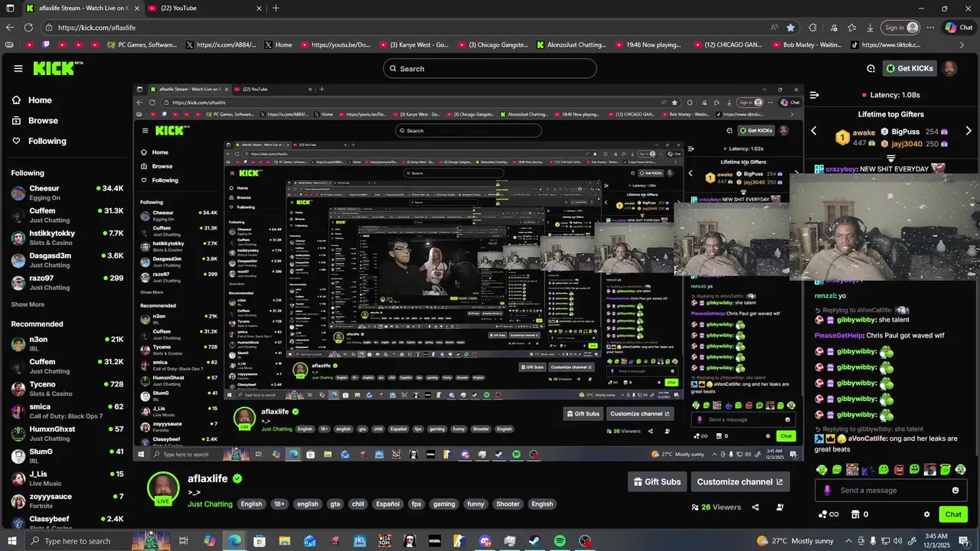Open the Following page from sidebar
Screen dimensions: 980x551
47,141
